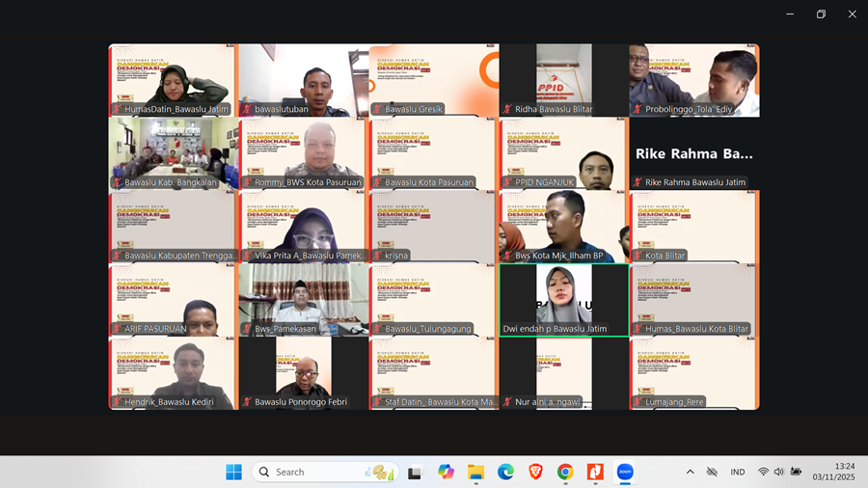Click muted mic icon next to Bawaslu Gresik
Image resolution: width=868 pixels, height=488 pixels.
[x=377, y=109]
